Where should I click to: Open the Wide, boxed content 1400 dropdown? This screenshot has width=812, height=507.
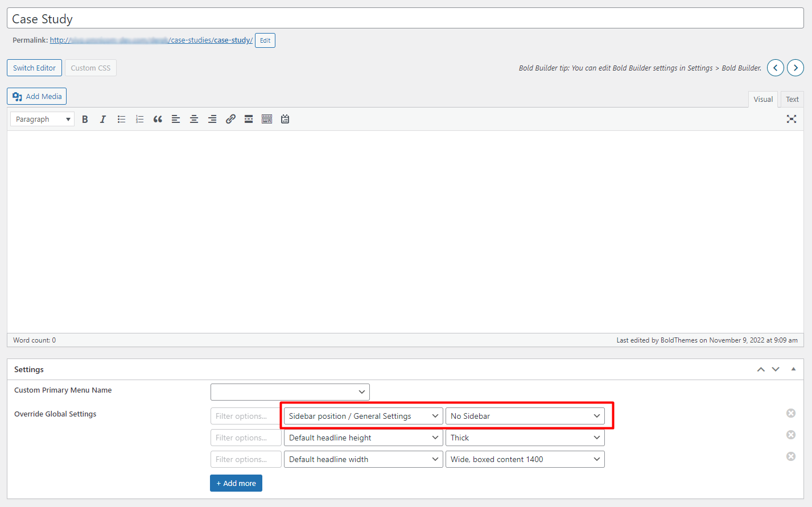(x=525, y=459)
